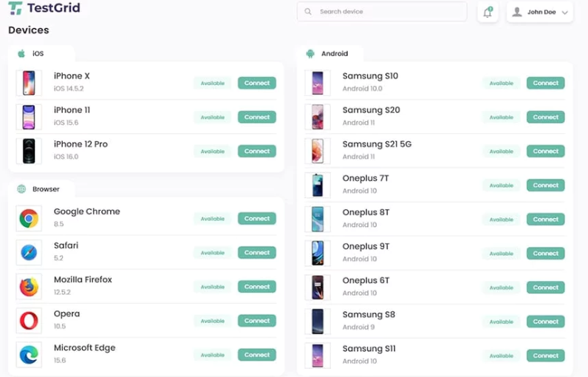Click the Samsung S8 phone image
588x377 pixels.
(318, 322)
